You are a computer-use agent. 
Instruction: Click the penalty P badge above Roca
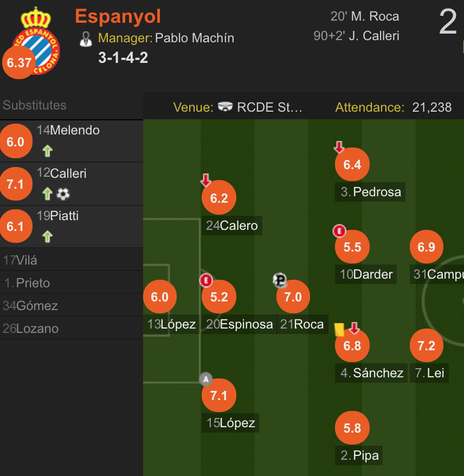280,280
